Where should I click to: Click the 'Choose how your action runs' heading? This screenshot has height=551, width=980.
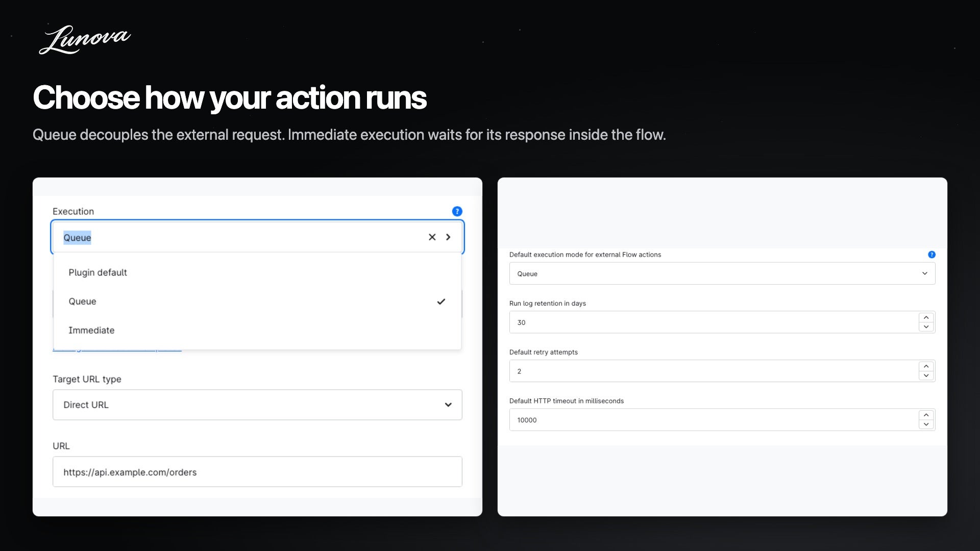click(x=230, y=98)
